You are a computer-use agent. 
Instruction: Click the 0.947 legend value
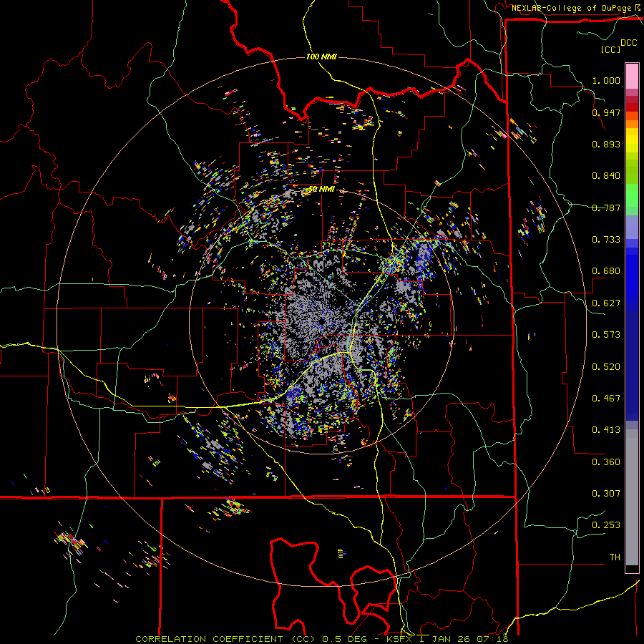(606, 112)
